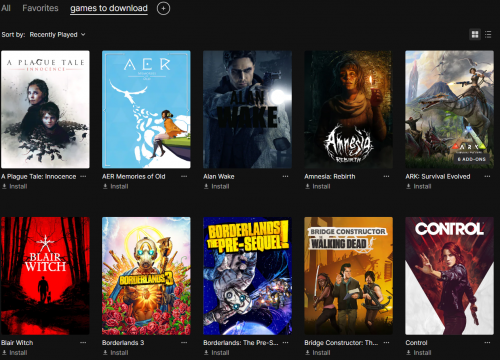Switch to grid view layout
The height and width of the screenshot is (360, 500).
tap(475, 34)
